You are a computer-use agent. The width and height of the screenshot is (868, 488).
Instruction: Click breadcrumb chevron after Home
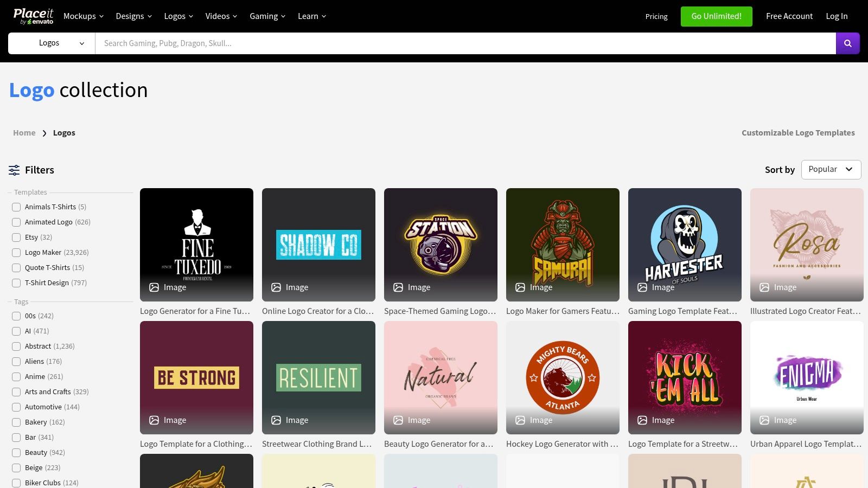click(x=44, y=133)
